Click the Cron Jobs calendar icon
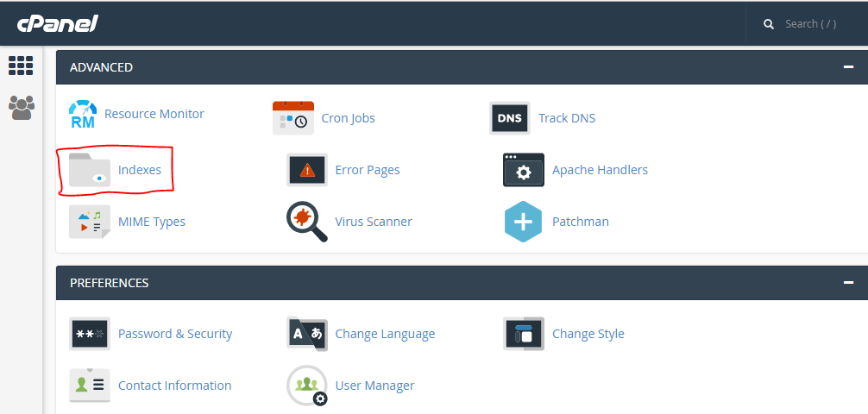The width and height of the screenshot is (868, 414). [x=293, y=118]
